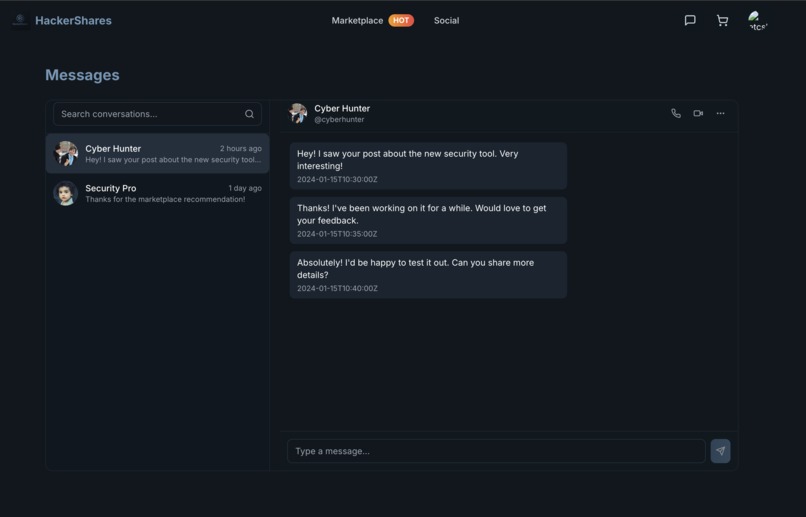Click timestamp 2024-01-15T10:35:00Z
806x517 pixels.
[x=337, y=234]
